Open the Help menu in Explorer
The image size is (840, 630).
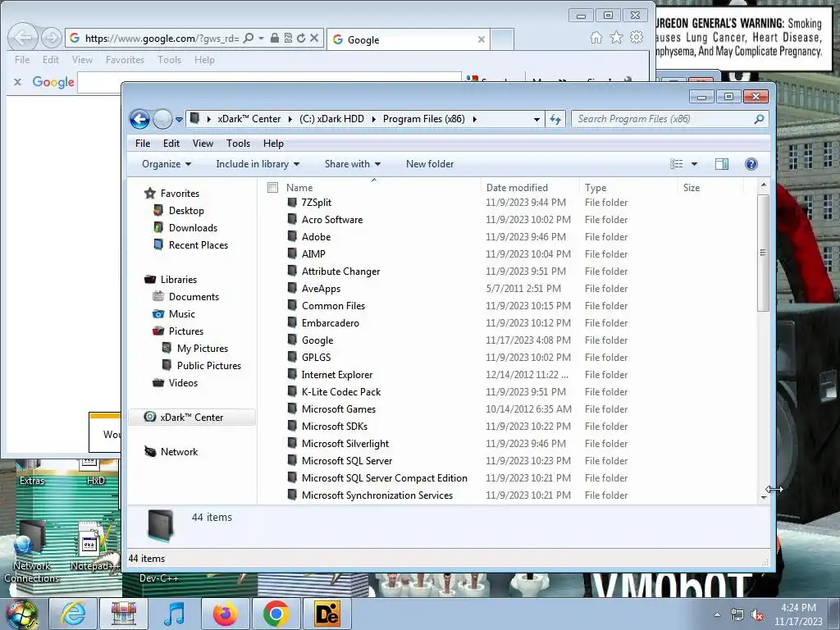point(273,144)
